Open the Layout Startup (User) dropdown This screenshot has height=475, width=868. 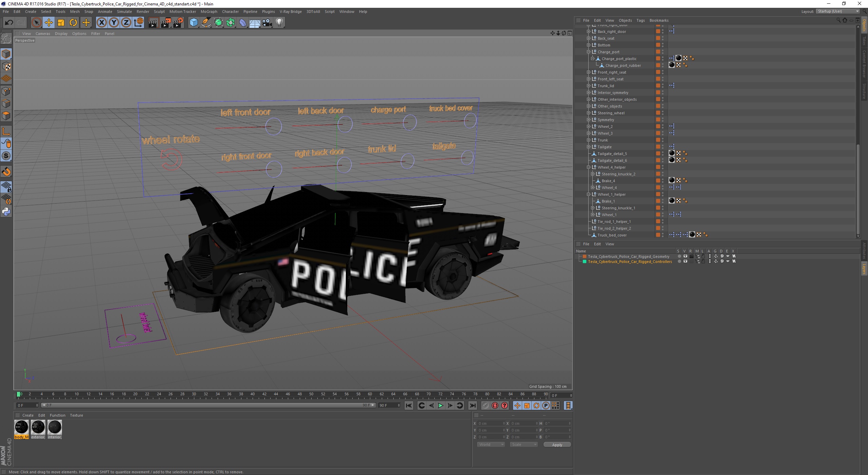click(x=837, y=11)
